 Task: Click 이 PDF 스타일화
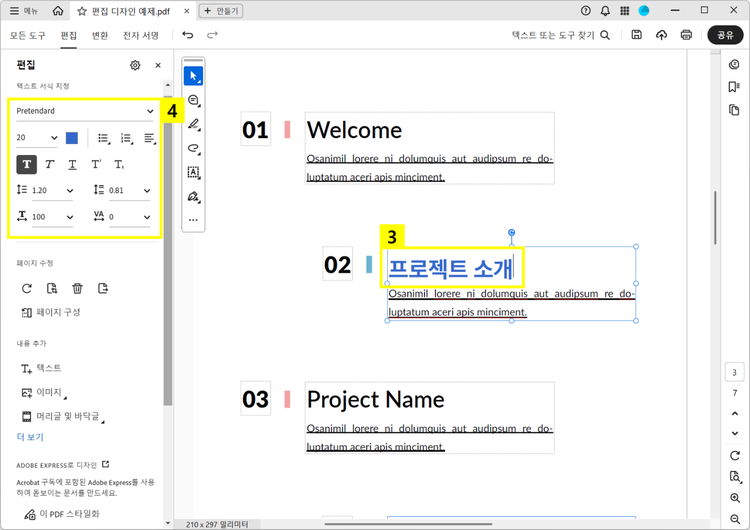point(62,514)
